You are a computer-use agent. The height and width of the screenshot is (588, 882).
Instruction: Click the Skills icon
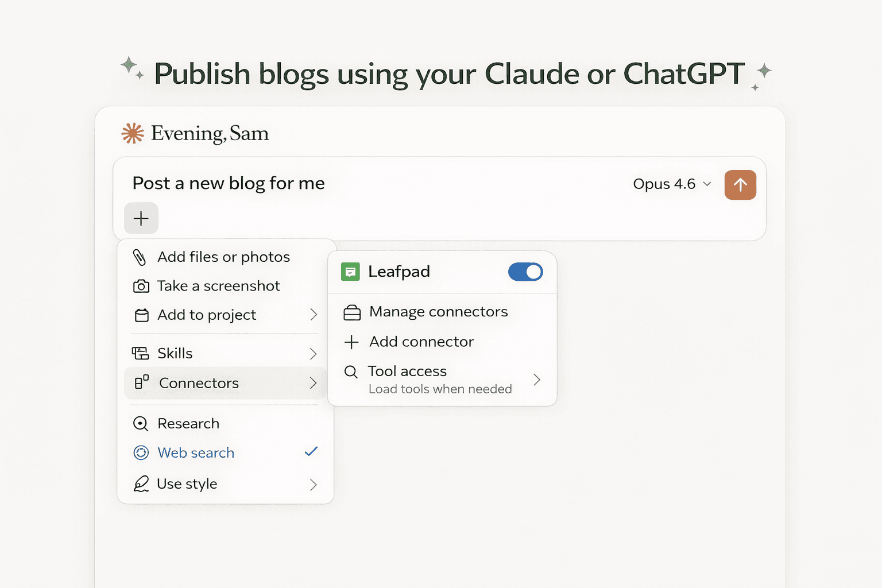point(141,353)
